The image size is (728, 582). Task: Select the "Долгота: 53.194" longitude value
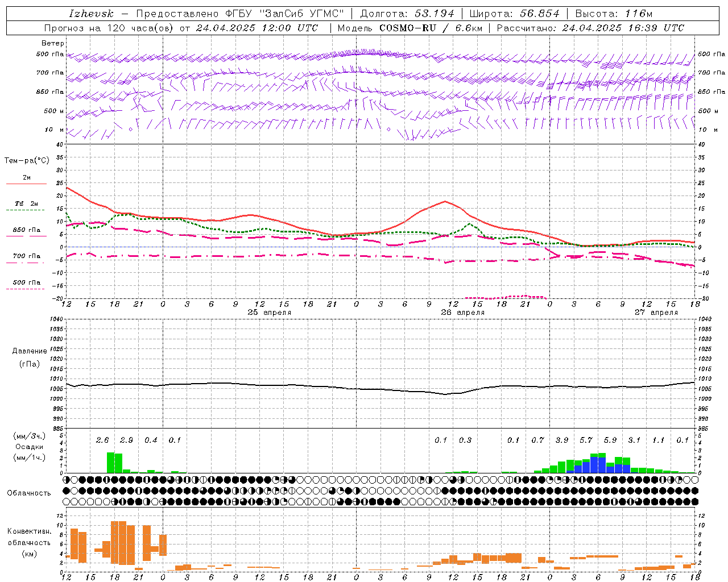coord(407,14)
